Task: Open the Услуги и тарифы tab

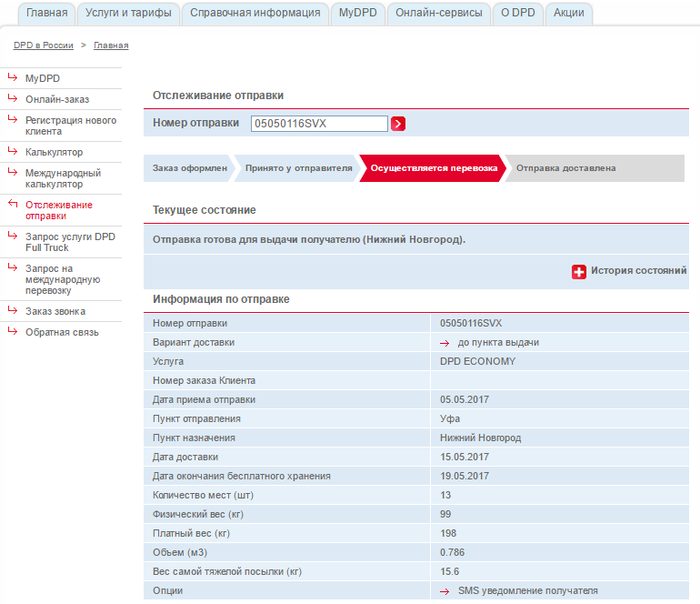Action: click(x=128, y=13)
